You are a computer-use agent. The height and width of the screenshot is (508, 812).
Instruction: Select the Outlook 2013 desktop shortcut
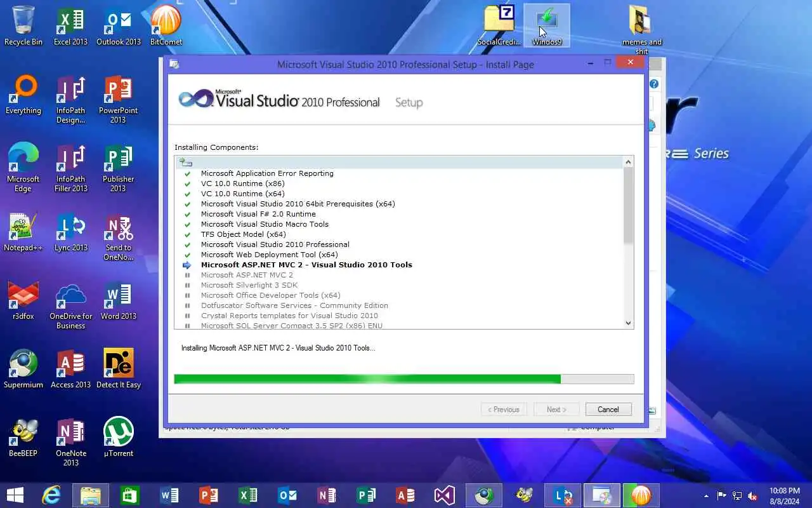[119, 25]
